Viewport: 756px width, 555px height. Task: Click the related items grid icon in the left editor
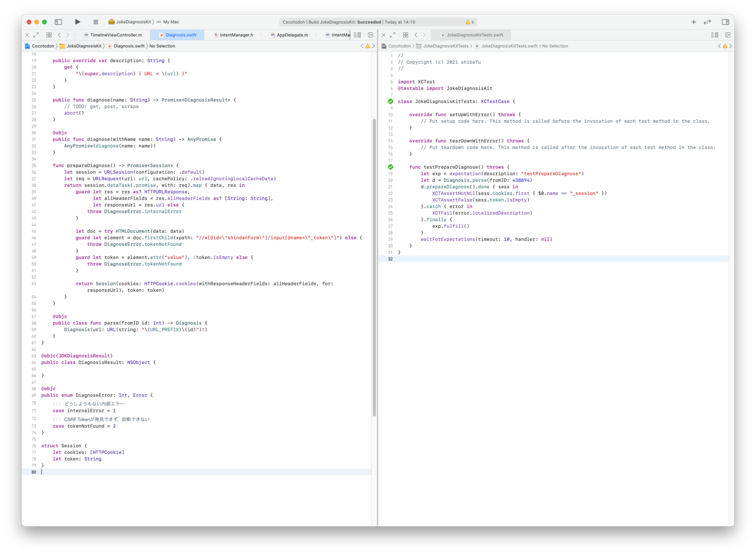pyautogui.click(x=49, y=35)
